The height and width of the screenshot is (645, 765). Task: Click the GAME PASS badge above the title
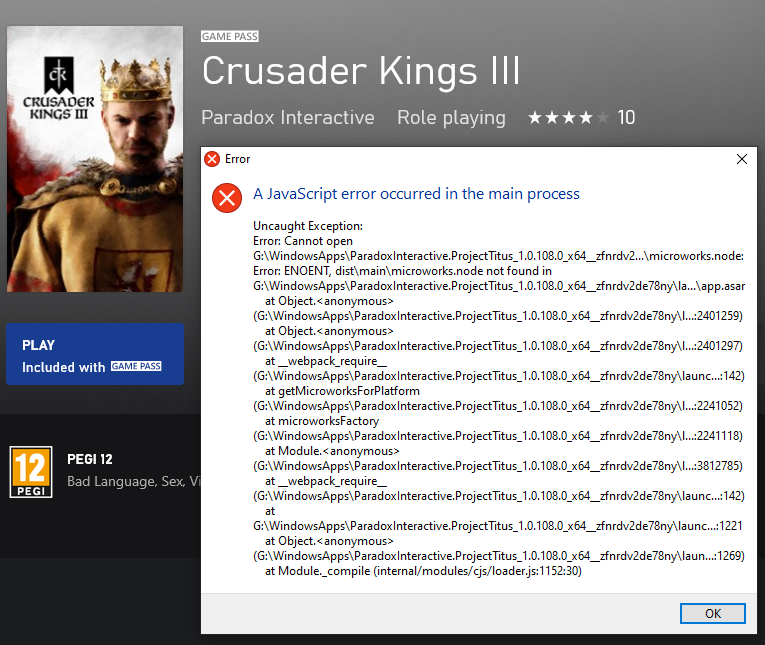tap(229, 37)
